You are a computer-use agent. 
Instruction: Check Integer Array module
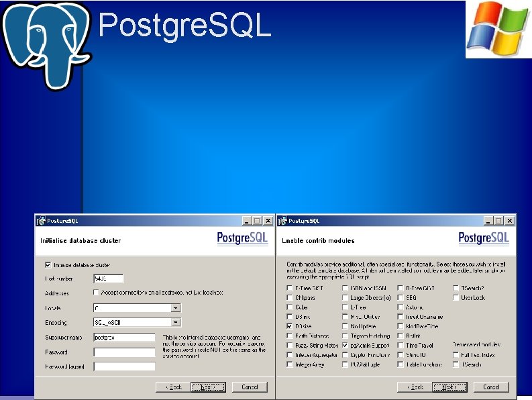click(289, 364)
